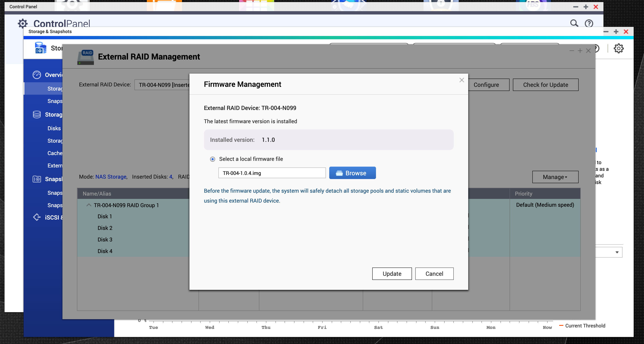Click the Priority column header
Viewport: 644px width, 344px height.
[523, 194]
